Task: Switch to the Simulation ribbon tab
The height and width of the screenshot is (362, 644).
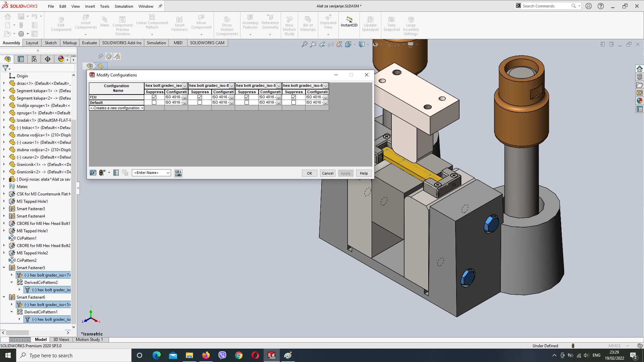Action: pos(157,43)
